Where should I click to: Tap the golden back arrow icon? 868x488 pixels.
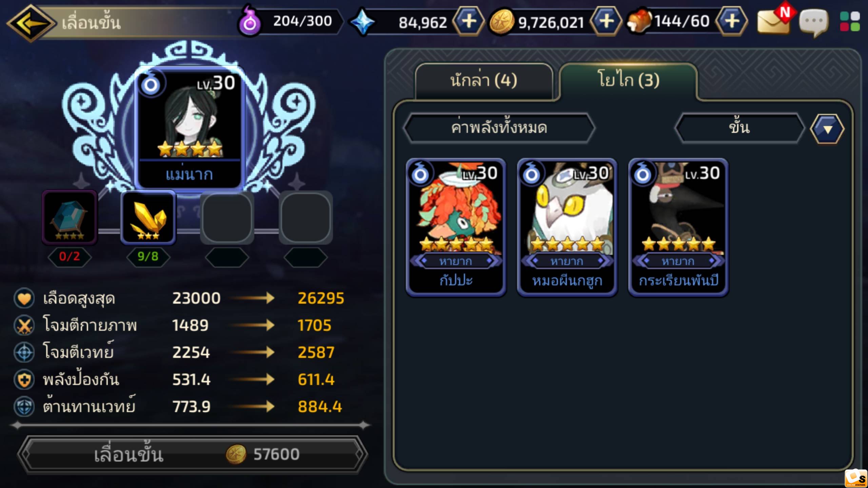pos(31,23)
